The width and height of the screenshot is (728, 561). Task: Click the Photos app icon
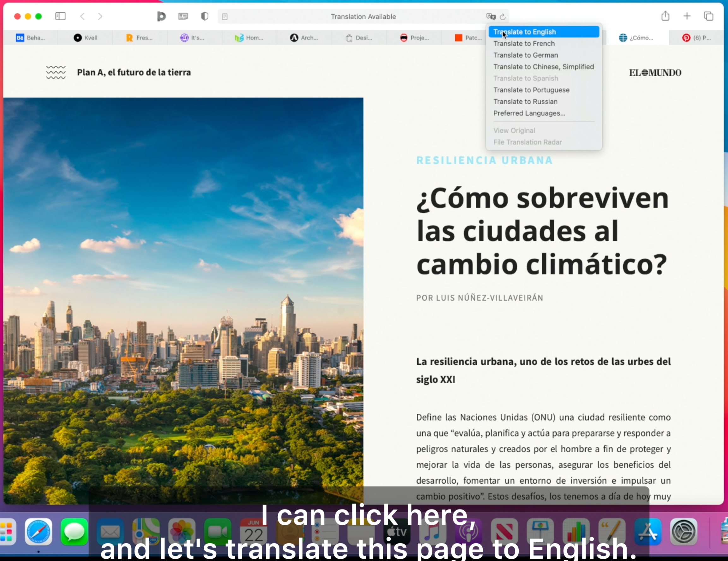tap(182, 534)
